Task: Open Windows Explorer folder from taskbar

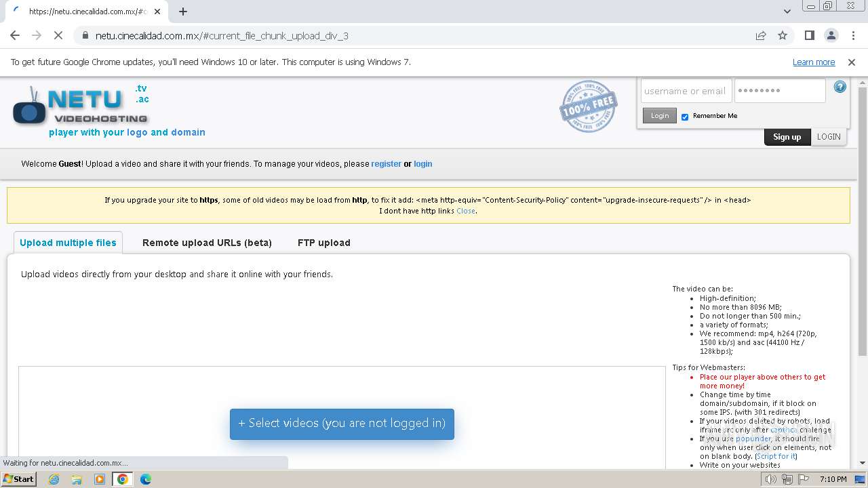Action: [x=77, y=479]
